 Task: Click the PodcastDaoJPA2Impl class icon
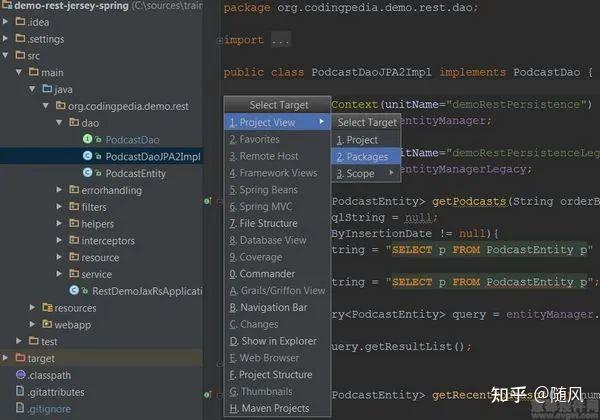[x=88, y=156]
